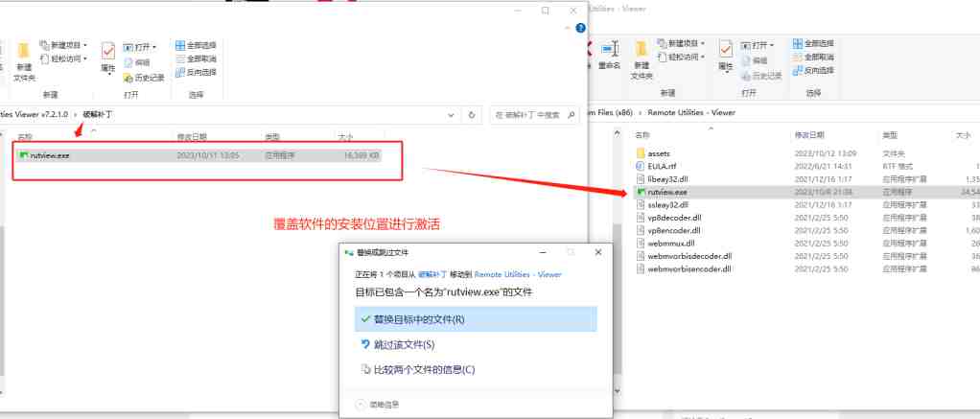Click Select None in right window
The height and width of the screenshot is (419, 980).
(814, 57)
